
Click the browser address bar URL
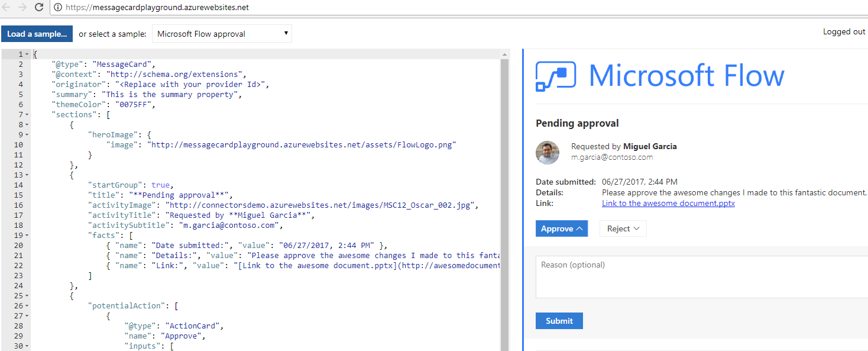157,8
